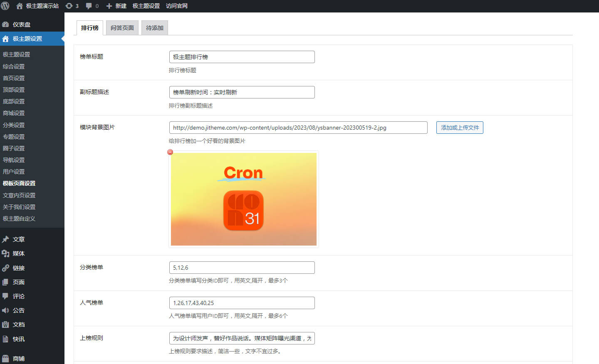Switch to the 待添加 tab
The width and height of the screenshot is (599, 364).
pos(155,28)
